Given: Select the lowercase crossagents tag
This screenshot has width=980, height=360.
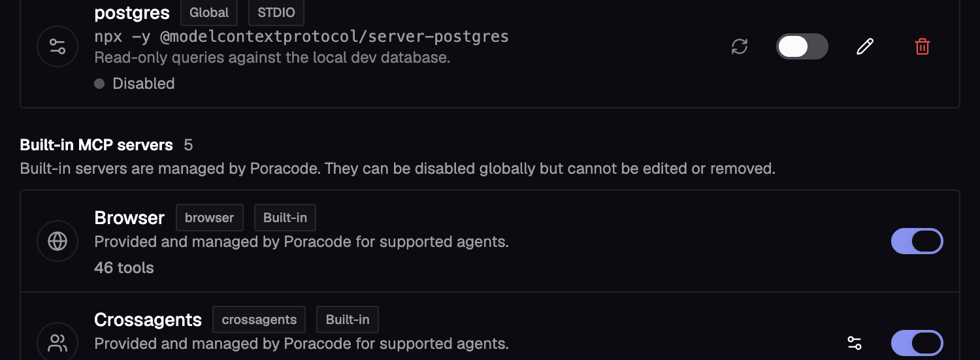Looking at the screenshot, I should click(259, 319).
